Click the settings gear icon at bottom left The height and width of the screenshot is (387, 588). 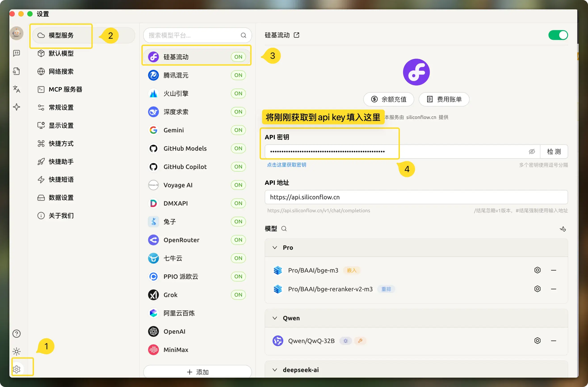click(17, 369)
